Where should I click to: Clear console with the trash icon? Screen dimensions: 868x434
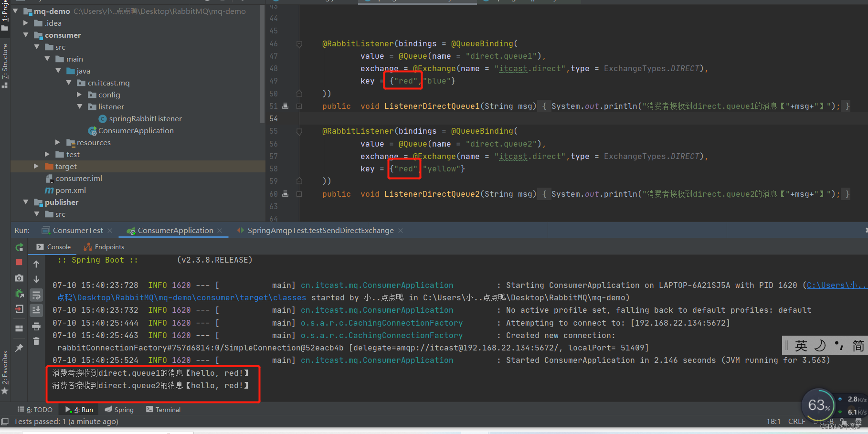[36, 341]
